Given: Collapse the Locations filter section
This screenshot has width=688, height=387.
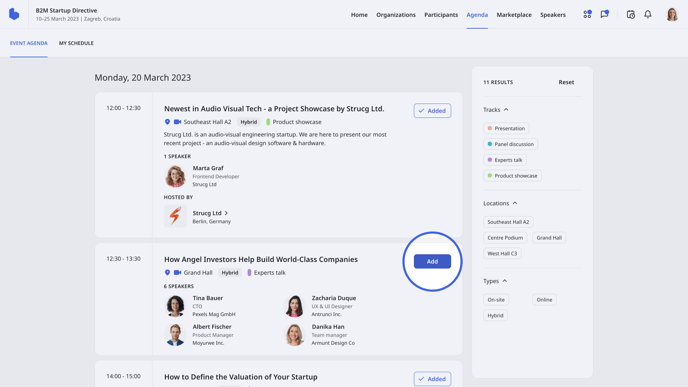Looking at the screenshot, I should click(500, 203).
